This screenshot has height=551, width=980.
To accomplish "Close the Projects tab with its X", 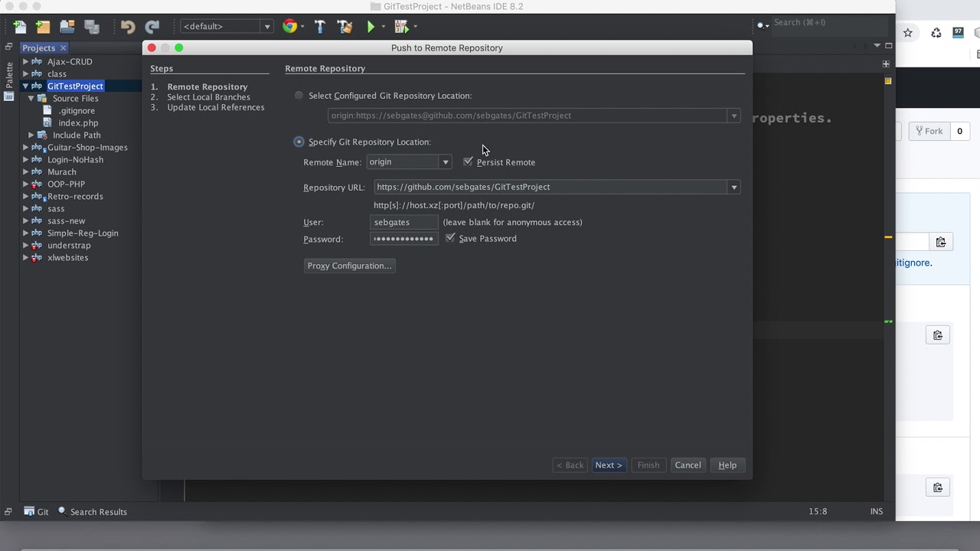I will click(64, 48).
